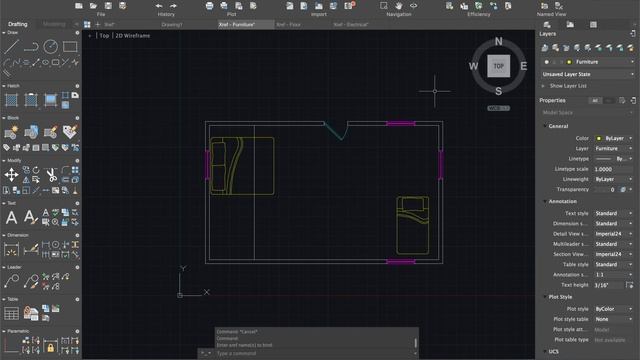Viewport: 640px width, 360px height.
Task: Click the Print icon in Plot group
Action: click(x=209, y=6)
